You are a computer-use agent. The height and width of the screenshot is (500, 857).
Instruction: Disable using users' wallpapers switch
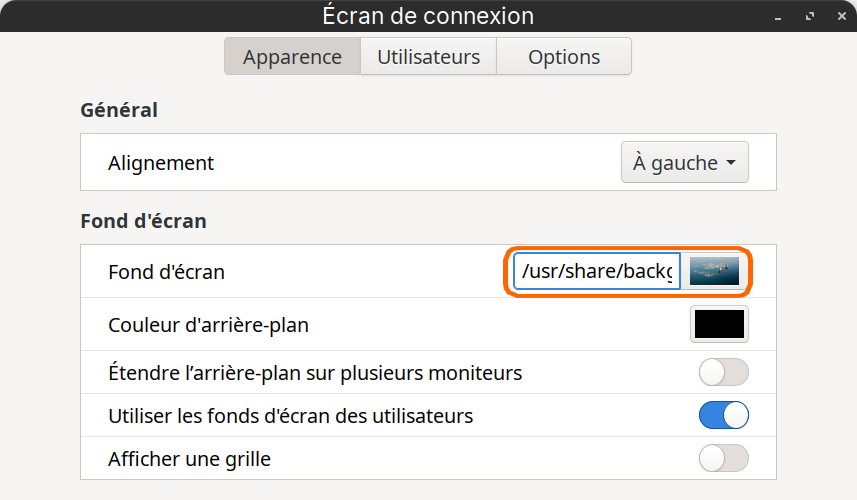click(x=724, y=415)
